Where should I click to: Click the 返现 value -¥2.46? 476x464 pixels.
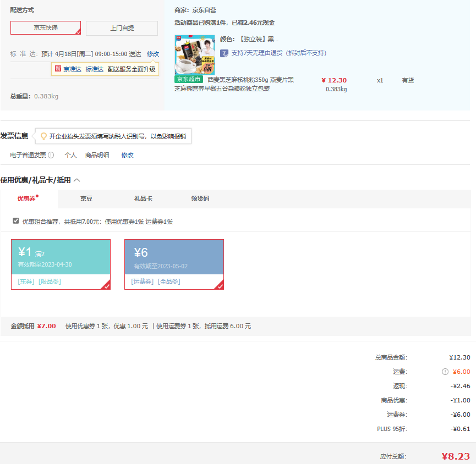[460, 386]
